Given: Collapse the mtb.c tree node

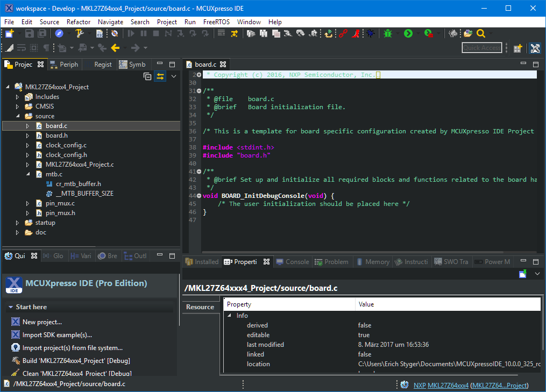Looking at the screenshot, I should click(x=28, y=174).
